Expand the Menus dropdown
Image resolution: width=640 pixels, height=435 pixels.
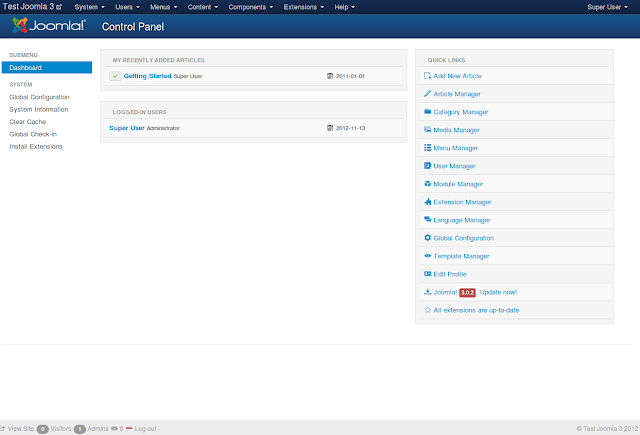[164, 7]
